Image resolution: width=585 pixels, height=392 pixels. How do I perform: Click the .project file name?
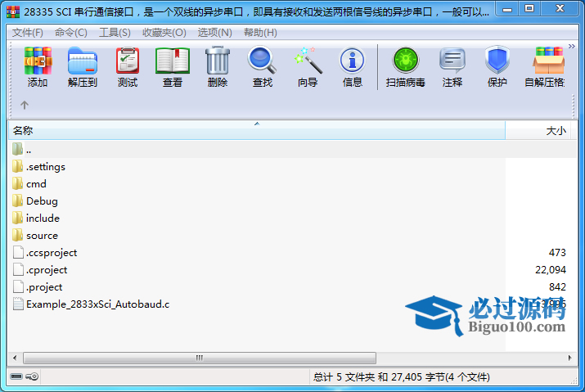coord(44,287)
